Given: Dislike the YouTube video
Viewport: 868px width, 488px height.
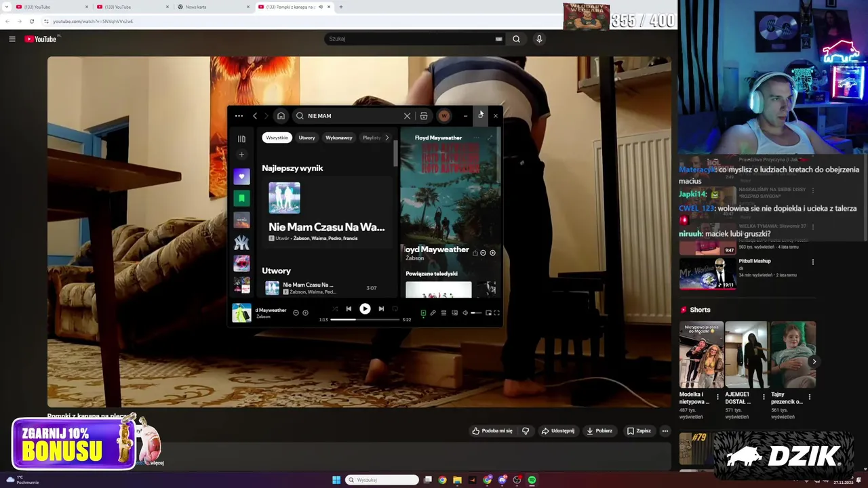Looking at the screenshot, I should (x=526, y=431).
